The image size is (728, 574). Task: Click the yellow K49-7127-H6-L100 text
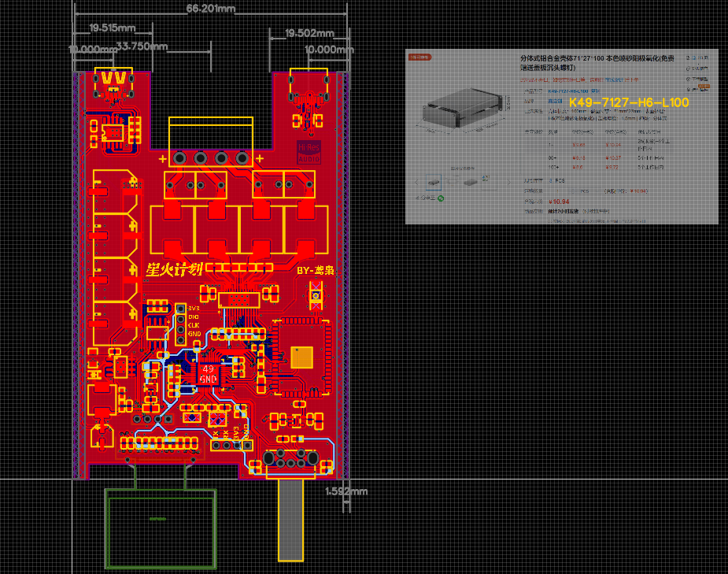tap(629, 102)
